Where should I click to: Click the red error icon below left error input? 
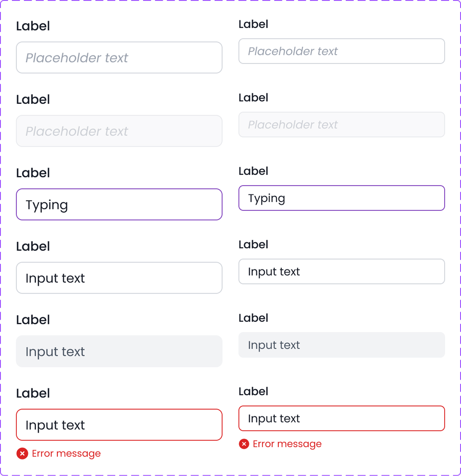22,453
